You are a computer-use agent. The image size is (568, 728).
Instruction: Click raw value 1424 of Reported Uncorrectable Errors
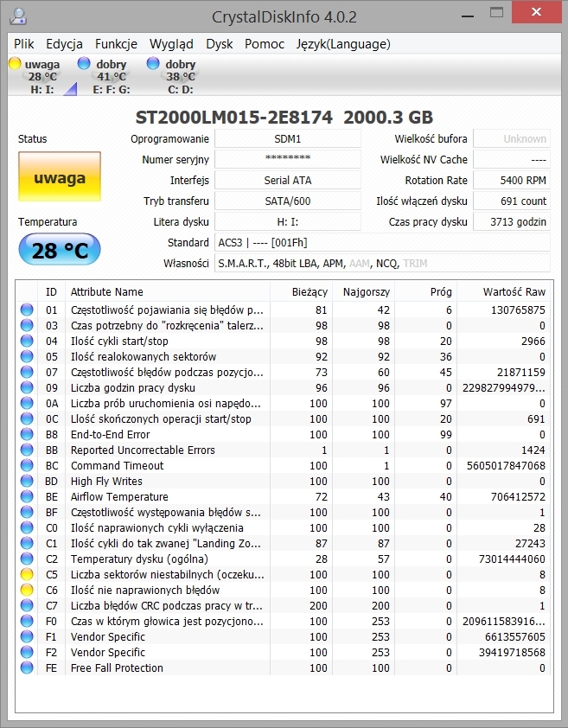[533, 450]
